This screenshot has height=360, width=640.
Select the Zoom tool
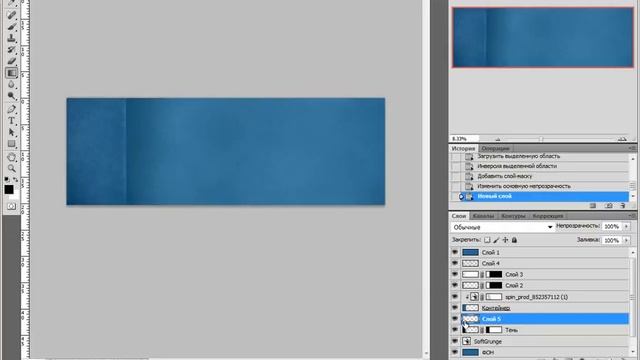[11, 168]
